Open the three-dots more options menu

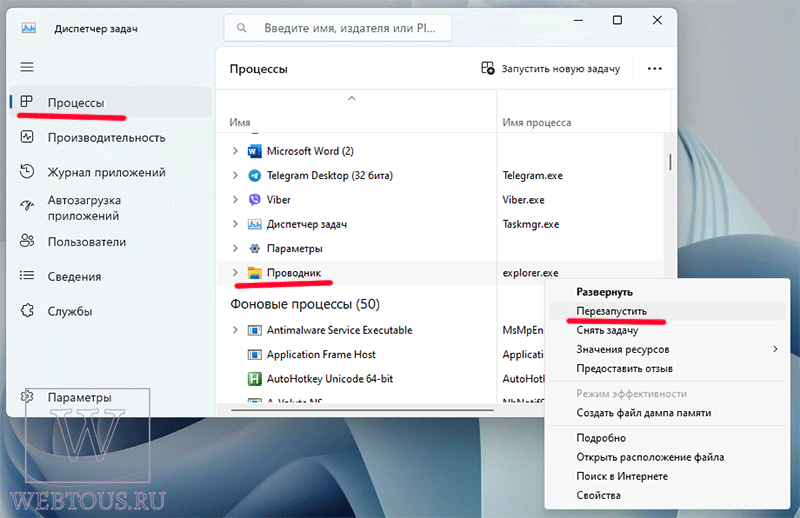point(655,68)
